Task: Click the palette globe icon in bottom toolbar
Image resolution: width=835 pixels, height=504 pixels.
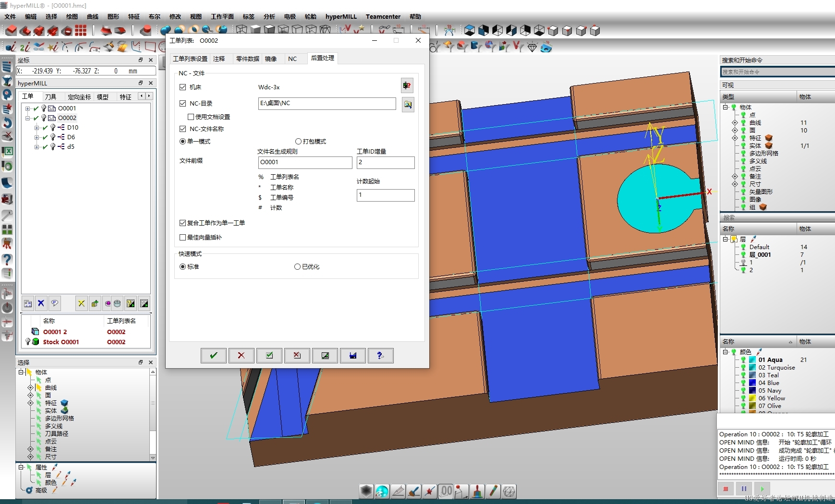Action: pos(382,491)
